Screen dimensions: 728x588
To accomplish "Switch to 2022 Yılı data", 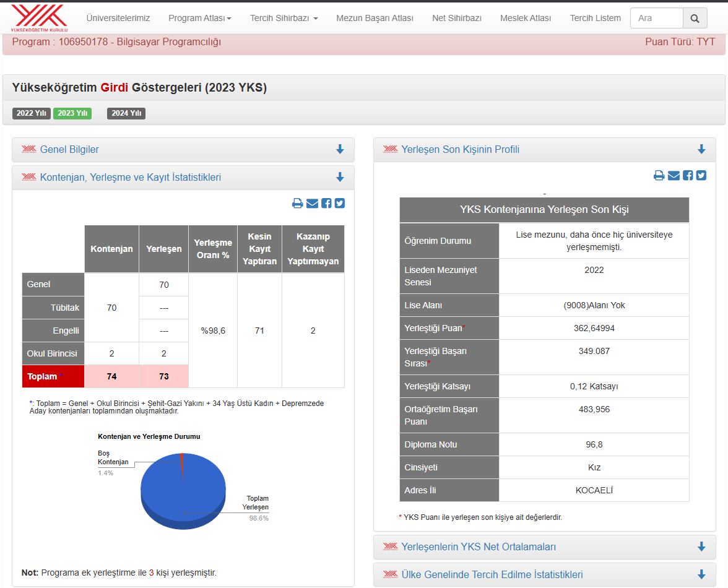I will pyautogui.click(x=31, y=113).
